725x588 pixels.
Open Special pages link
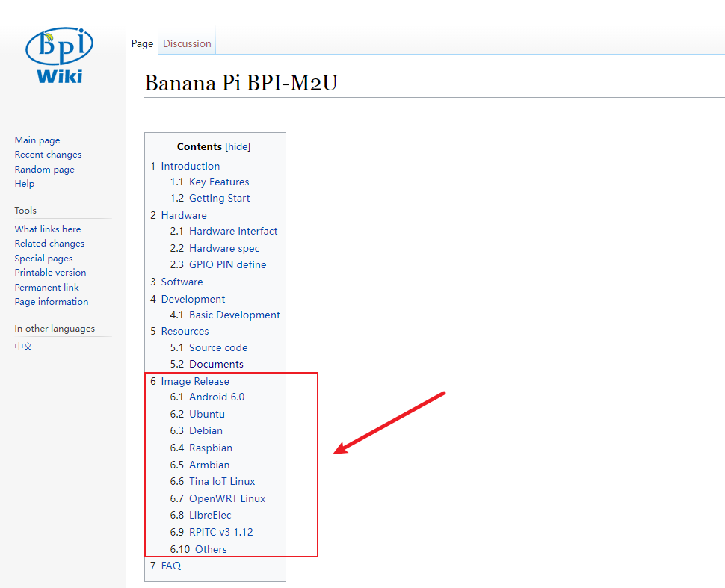pos(43,258)
